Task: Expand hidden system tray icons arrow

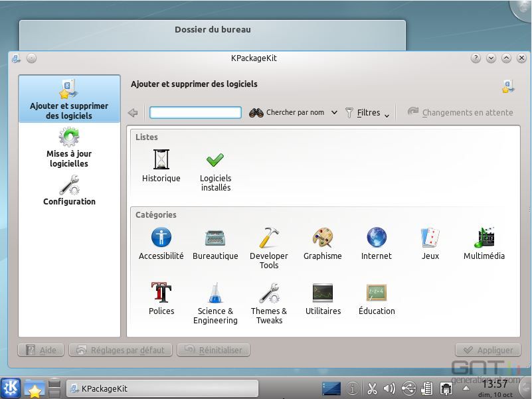Action: (x=467, y=388)
